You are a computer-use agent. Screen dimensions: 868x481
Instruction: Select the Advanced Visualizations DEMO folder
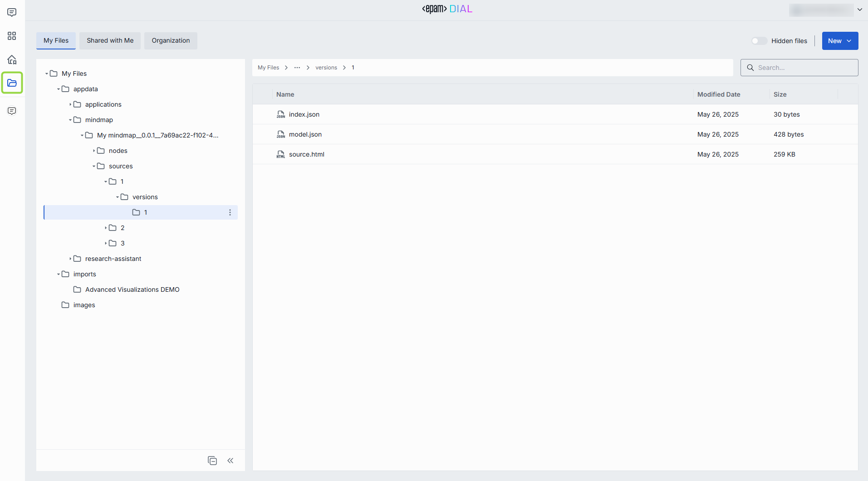[x=132, y=290]
